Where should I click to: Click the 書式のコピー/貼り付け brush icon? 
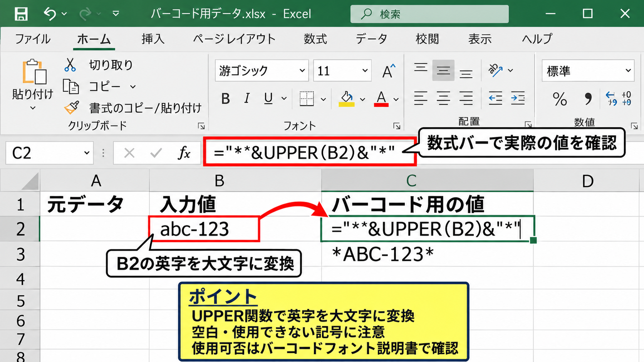[72, 108]
